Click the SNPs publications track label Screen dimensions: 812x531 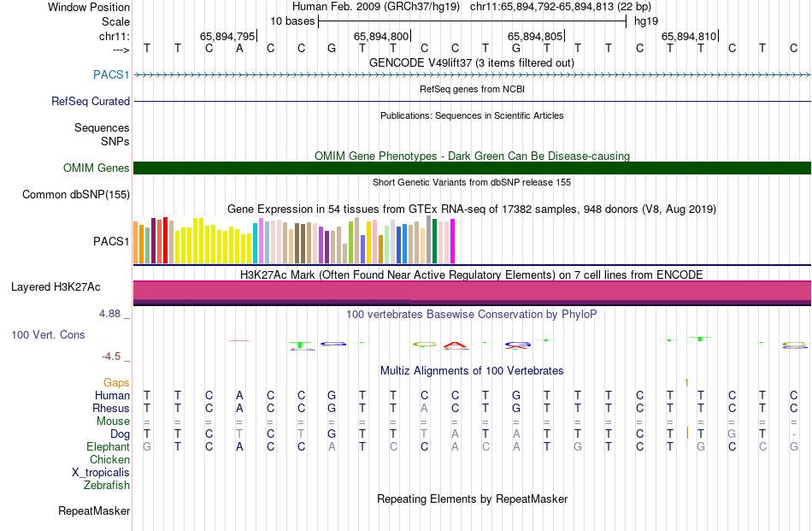115,141
